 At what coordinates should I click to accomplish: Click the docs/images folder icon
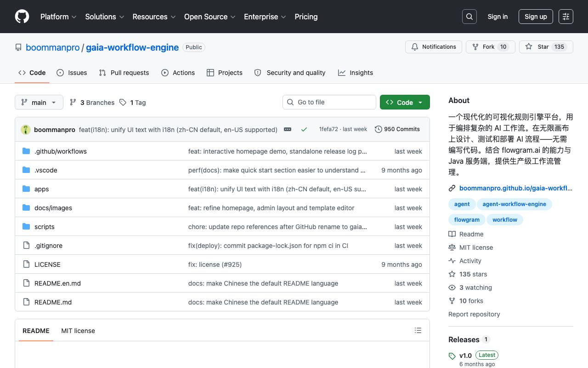pyautogui.click(x=26, y=208)
